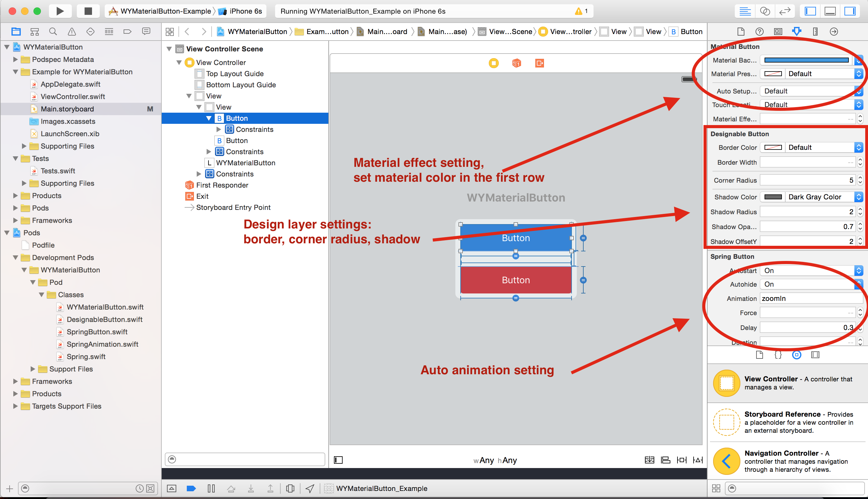Open the Issue navigator warning icon

point(72,32)
